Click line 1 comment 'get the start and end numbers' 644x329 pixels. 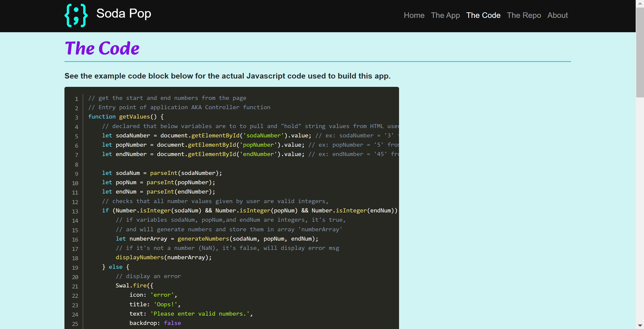167,98
